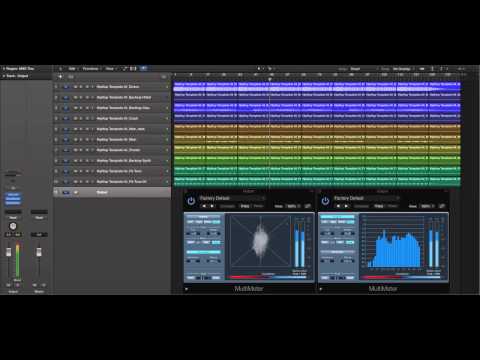Image resolution: width=480 pixels, height=360 pixels.
Task: Select Mono detection in left MultiMeter
Action: [216, 222]
